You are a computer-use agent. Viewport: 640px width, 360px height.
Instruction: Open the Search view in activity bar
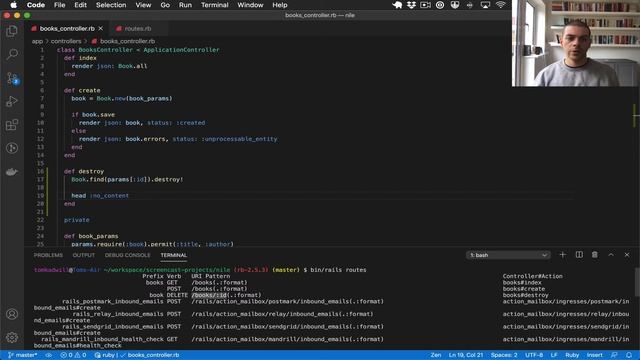(x=12, y=54)
